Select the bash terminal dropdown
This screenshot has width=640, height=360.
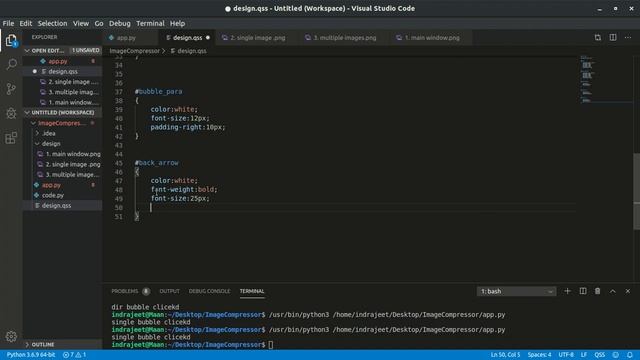516,291
